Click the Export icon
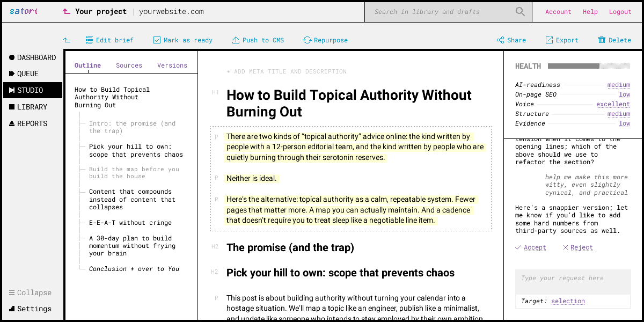The image size is (644, 322). [549, 40]
